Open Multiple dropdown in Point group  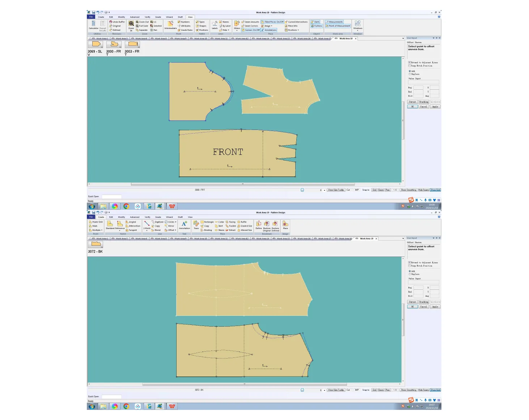point(96,230)
